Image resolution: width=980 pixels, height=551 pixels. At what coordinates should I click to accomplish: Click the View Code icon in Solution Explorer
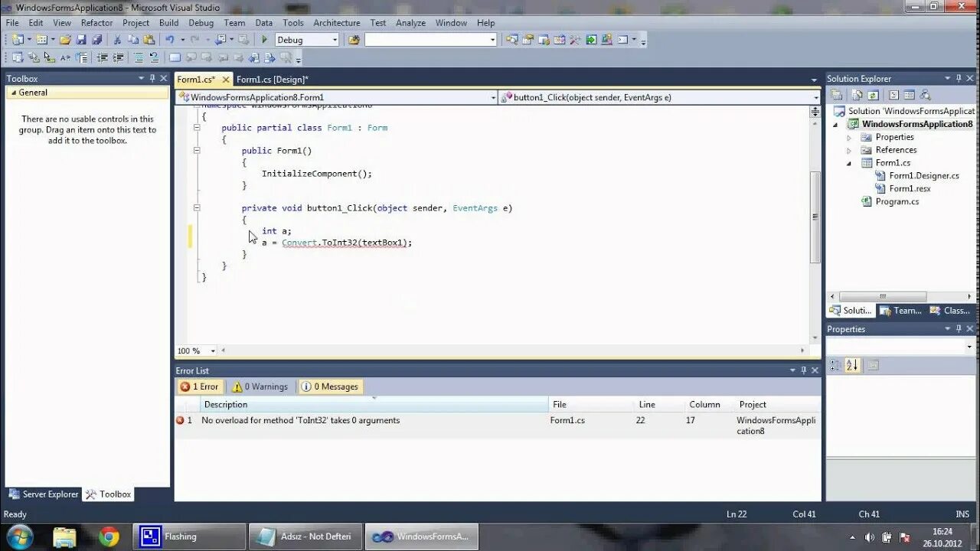[893, 95]
